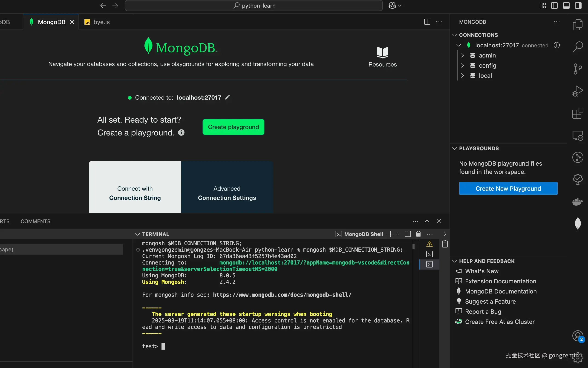Collapse the HELP AND FEEDBACK section
Viewport: 588px width, 368px height.
[454, 261]
